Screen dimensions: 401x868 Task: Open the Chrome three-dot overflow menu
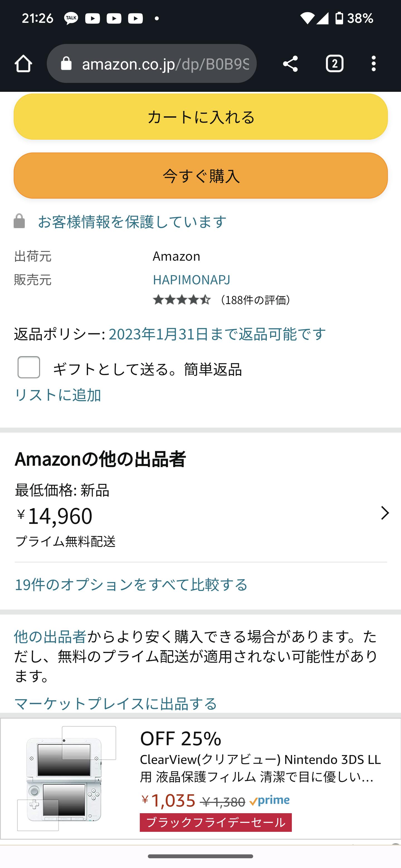[373, 64]
